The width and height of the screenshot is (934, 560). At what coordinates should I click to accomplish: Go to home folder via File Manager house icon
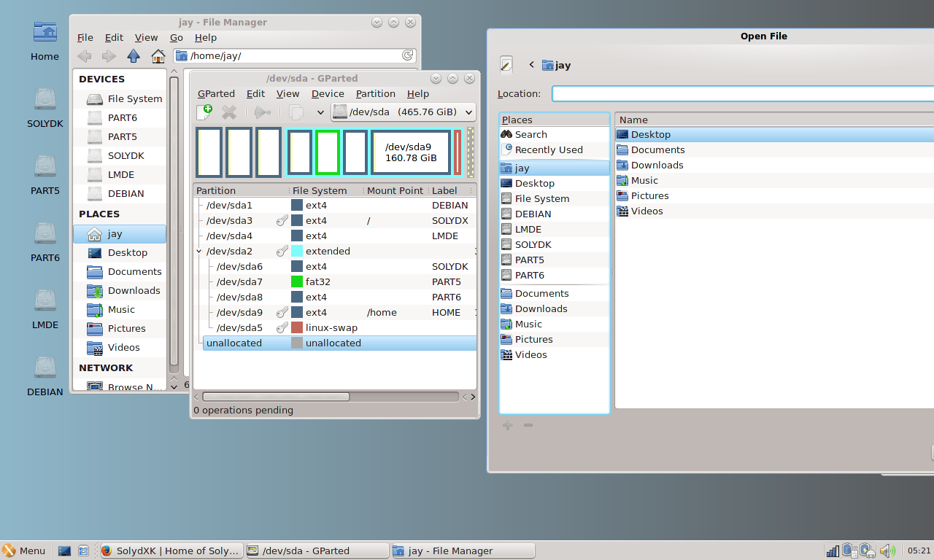[x=158, y=56]
